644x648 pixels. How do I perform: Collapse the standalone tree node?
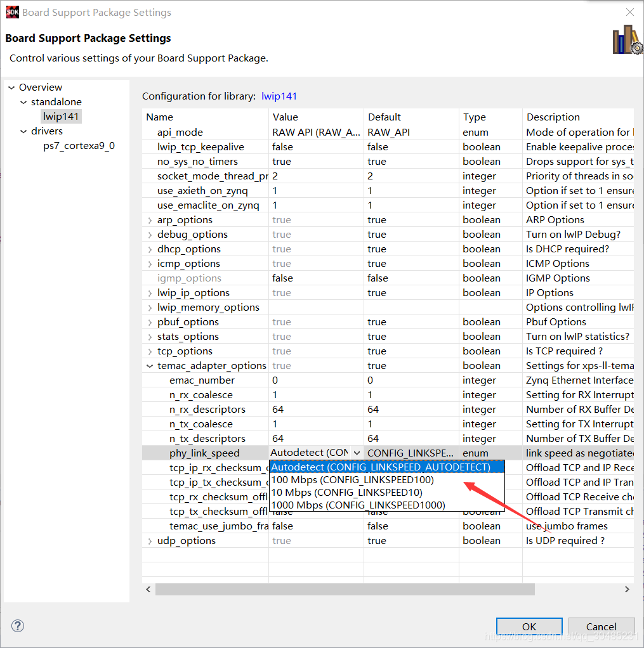23,102
